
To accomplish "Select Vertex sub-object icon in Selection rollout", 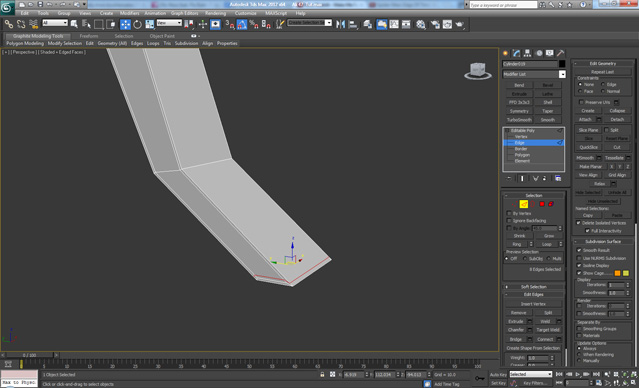I will coord(515,204).
